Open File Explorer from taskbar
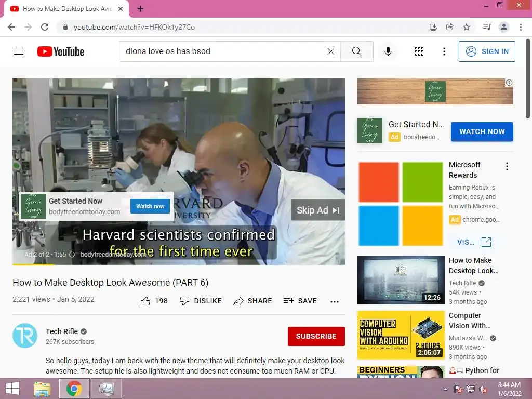 coord(42,389)
